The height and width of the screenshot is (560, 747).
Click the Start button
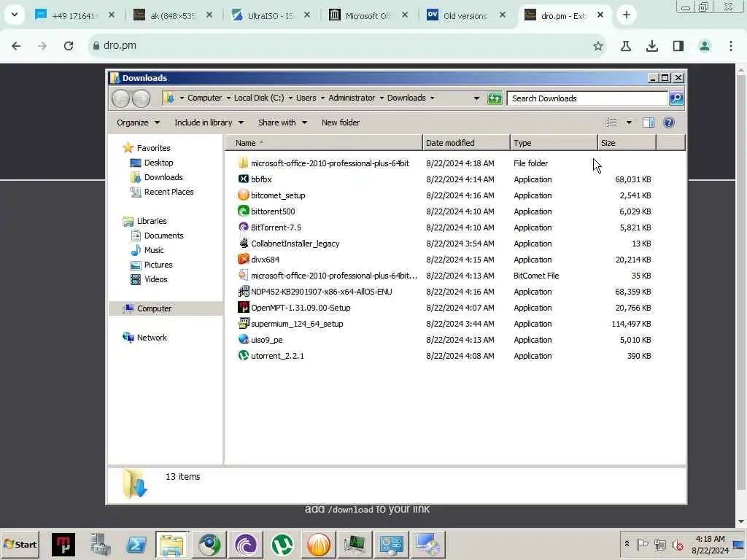[x=20, y=544]
